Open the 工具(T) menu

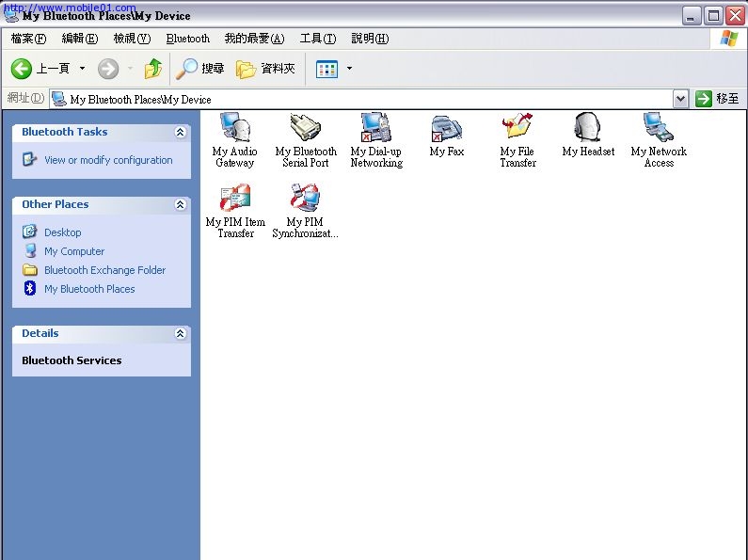click(318, 39)
